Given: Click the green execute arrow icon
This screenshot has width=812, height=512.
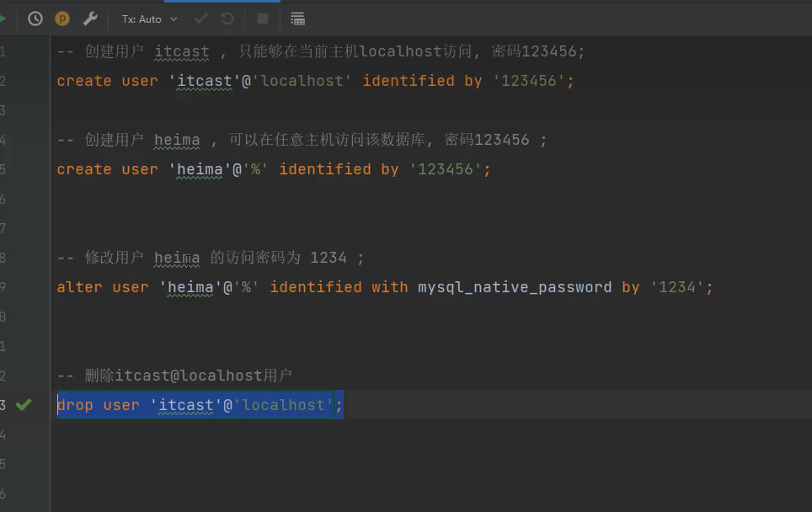Looking at the screenshot, I should (x=3, y=19).
